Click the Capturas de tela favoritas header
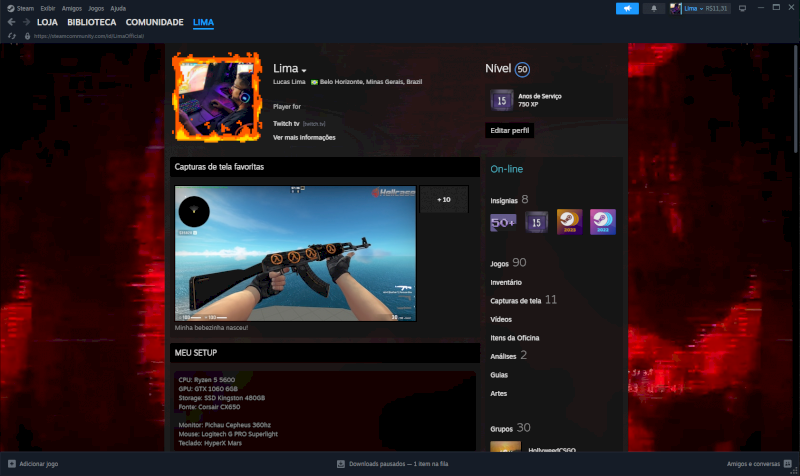 tap(324, 167)
